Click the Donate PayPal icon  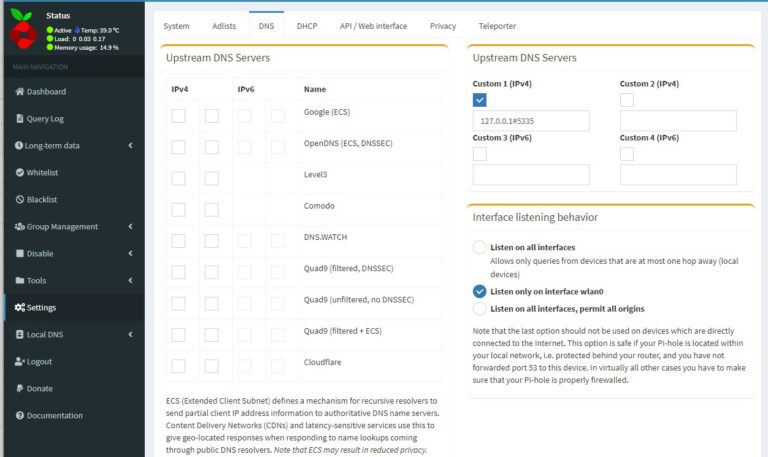[19, 389]
